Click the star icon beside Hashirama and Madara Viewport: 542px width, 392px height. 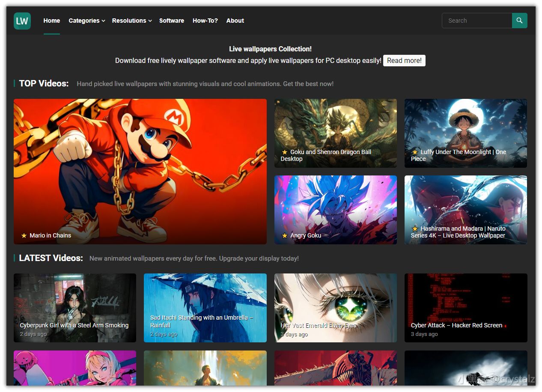[x=415, y=229]
